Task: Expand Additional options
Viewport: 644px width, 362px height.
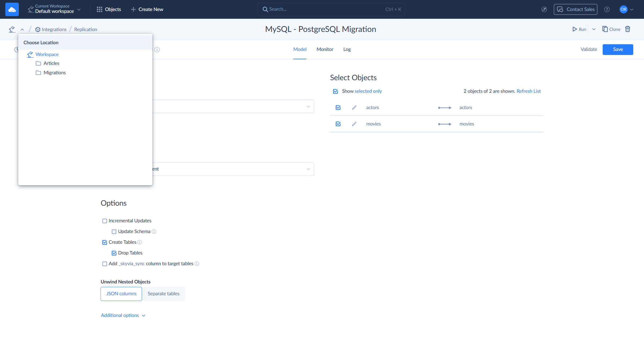Action: (123, 315)
